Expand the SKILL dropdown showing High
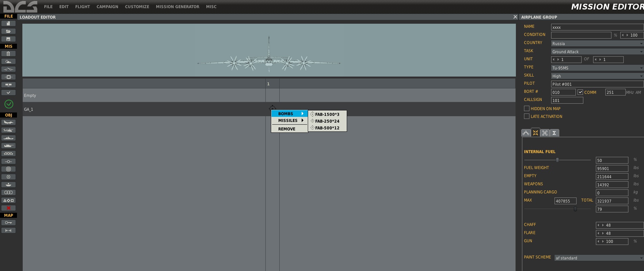644x271 pixels. point(597,76)
